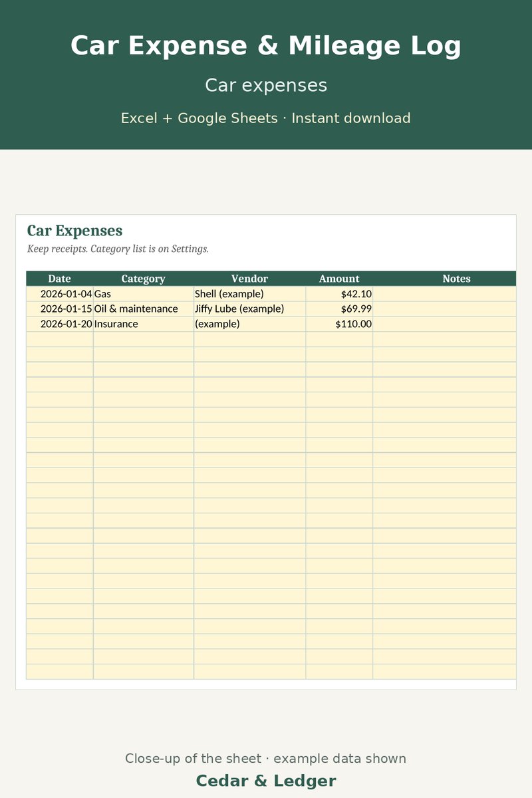Select the Notes cell in the Insurance row

click(x=444, y=325)
